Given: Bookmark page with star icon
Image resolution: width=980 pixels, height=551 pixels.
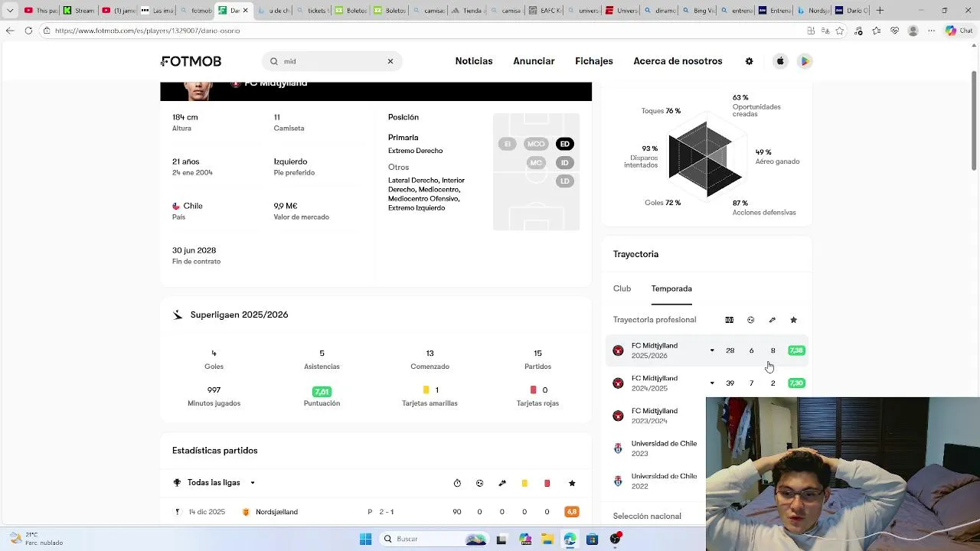Looking at the screenshot, I should point(840,31).
